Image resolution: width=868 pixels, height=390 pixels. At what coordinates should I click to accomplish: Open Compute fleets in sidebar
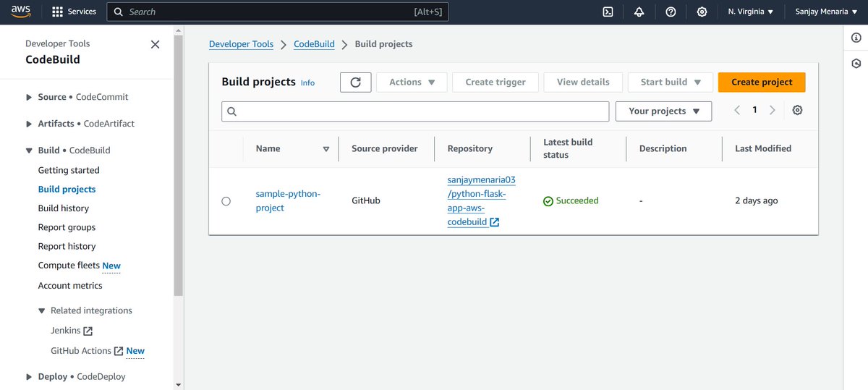pos(69,266)
